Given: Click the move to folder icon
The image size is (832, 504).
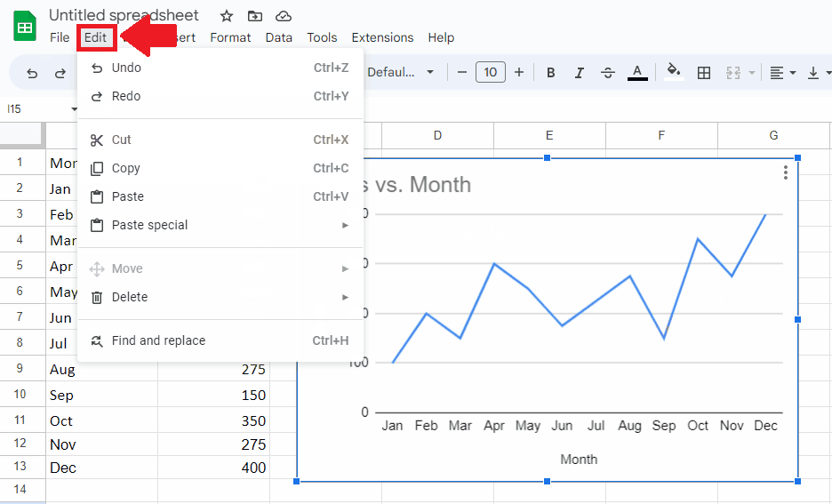Looking at the screenshot, I should tap(255, 16).
